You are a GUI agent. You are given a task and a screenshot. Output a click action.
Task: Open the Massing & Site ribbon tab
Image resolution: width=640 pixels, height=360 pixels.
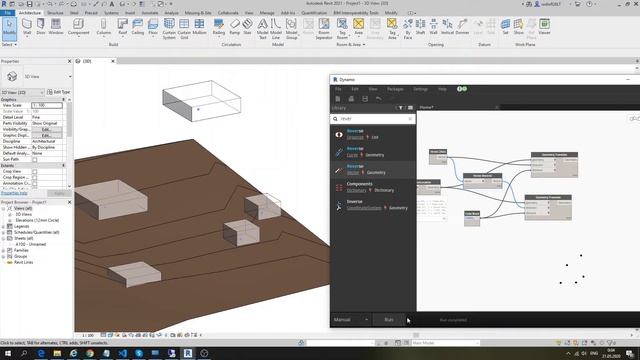pyautogui.click(x=198, y=13)
